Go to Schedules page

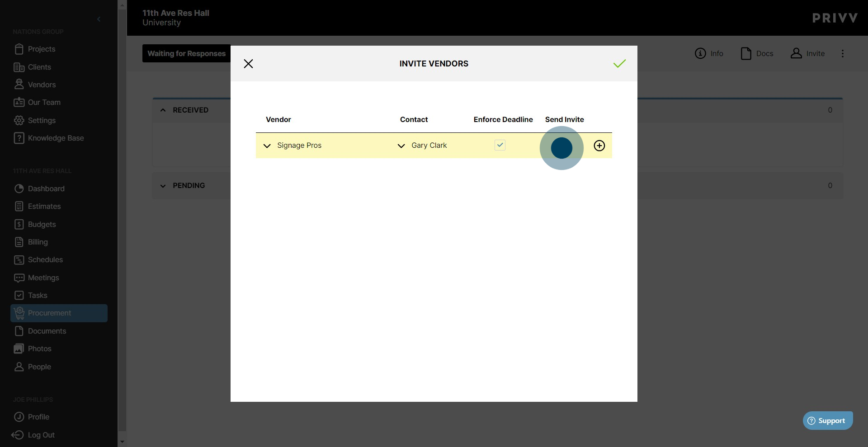click(x=45, y=259)
